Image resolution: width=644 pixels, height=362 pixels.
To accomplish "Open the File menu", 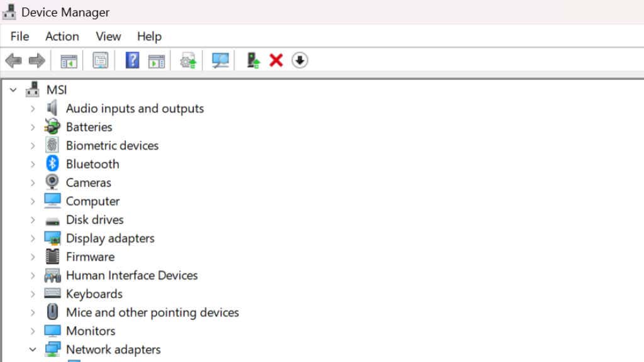I will [x=19, y=36].
